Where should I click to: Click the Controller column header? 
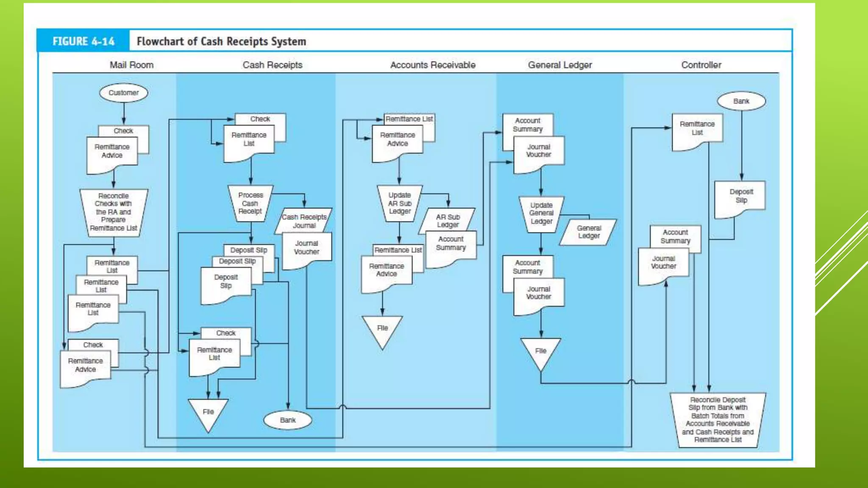701,65
